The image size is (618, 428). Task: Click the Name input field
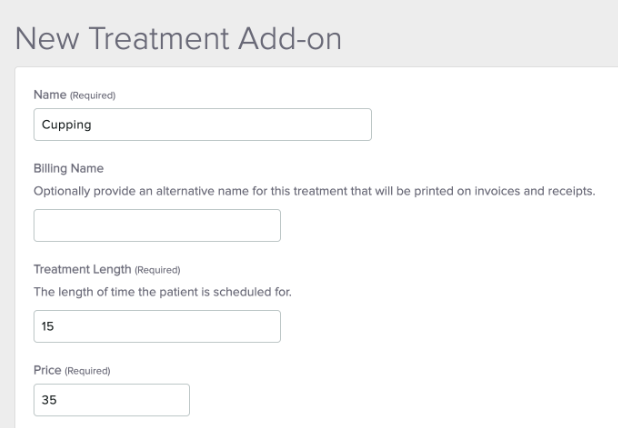click(202, 124)
